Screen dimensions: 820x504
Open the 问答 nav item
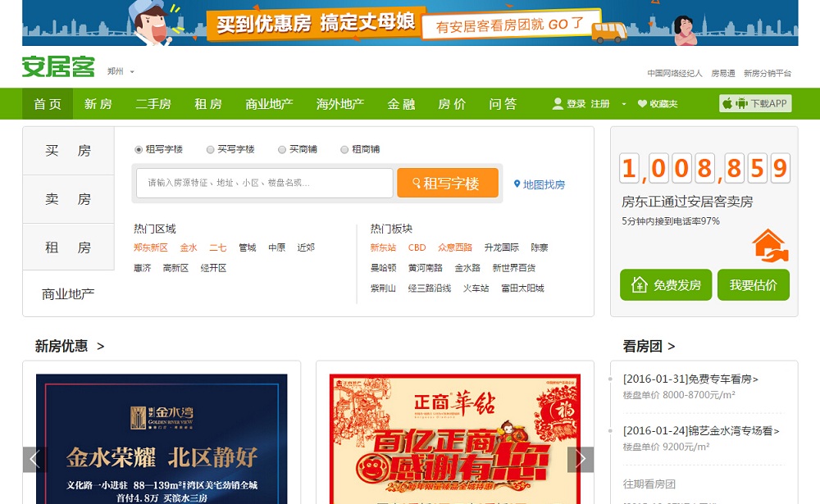[x=503, y=104]
